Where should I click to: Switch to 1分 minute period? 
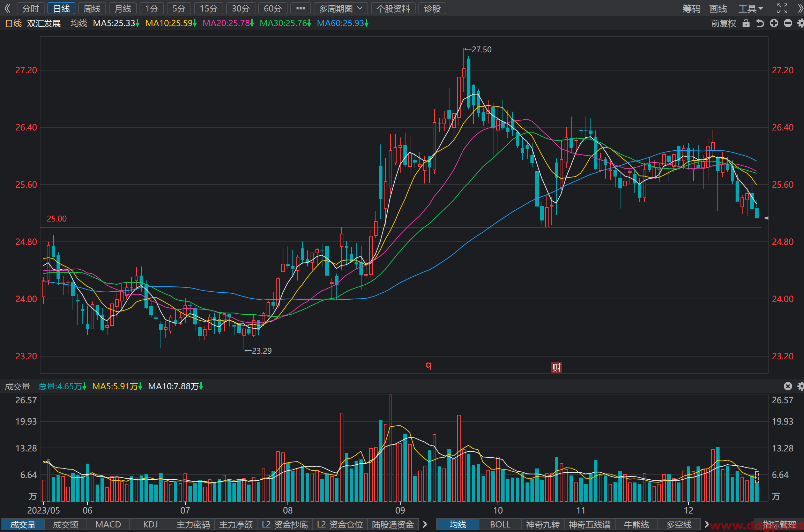(152, 8)
